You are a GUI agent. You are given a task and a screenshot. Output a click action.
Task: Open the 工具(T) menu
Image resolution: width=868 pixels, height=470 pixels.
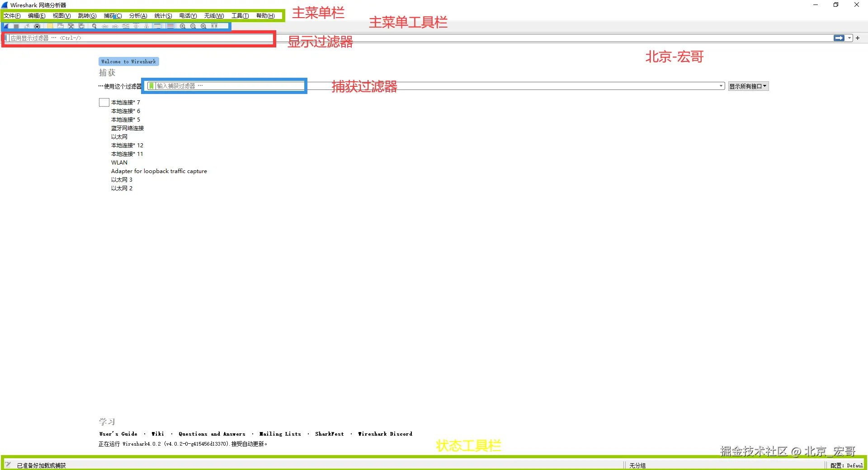(240, 16)
